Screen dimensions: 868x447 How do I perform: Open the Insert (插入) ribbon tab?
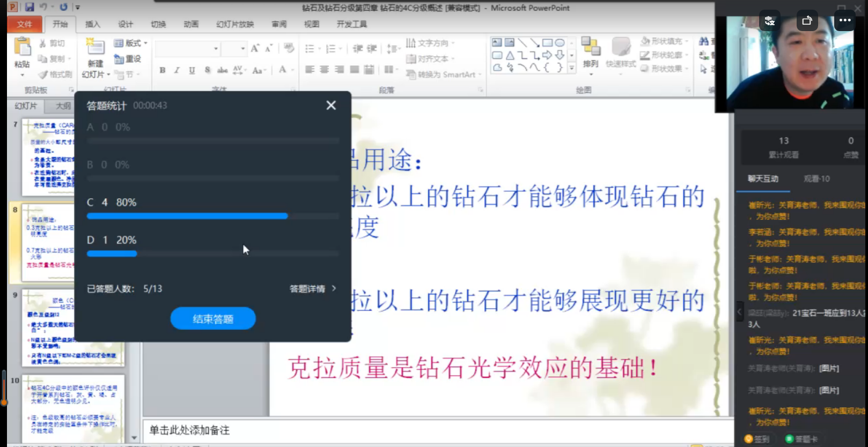click(92, 24)
